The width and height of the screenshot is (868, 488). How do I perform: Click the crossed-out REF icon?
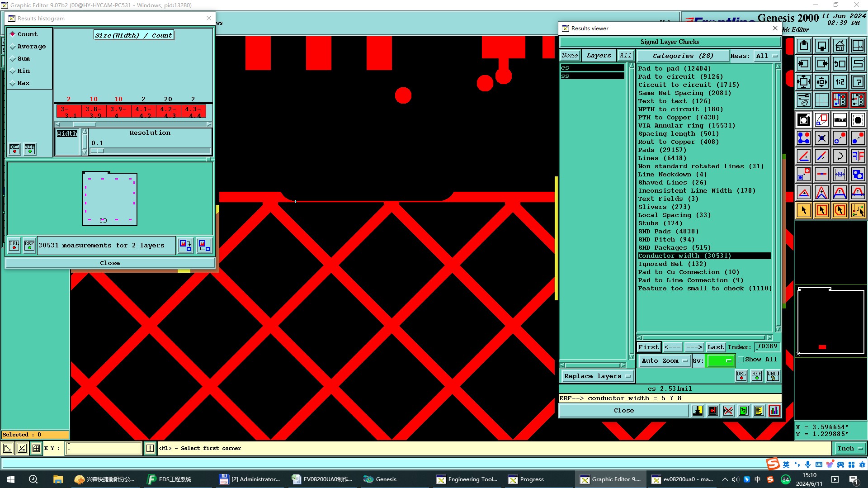coord(728,411)
